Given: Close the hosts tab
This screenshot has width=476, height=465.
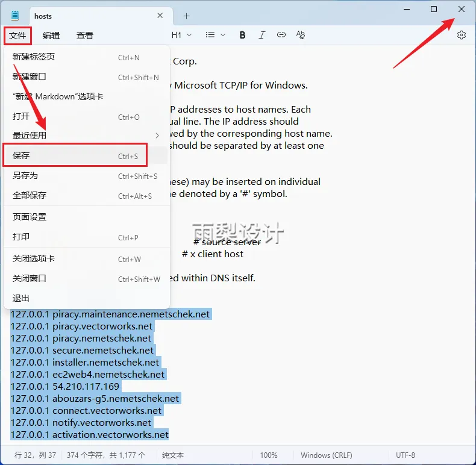Looking at the screenshot, I should (x=160, y=16).
